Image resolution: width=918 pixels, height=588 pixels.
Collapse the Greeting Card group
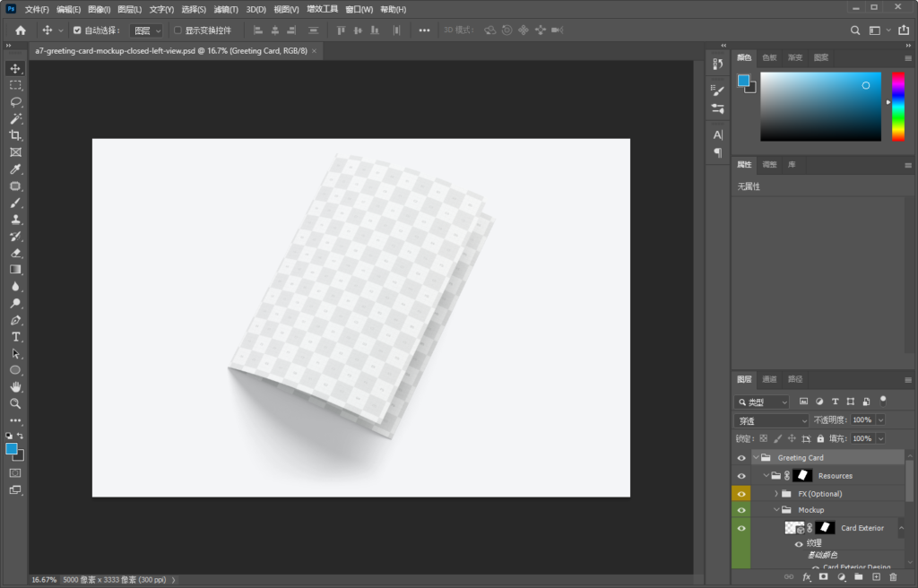coord(756,458)
